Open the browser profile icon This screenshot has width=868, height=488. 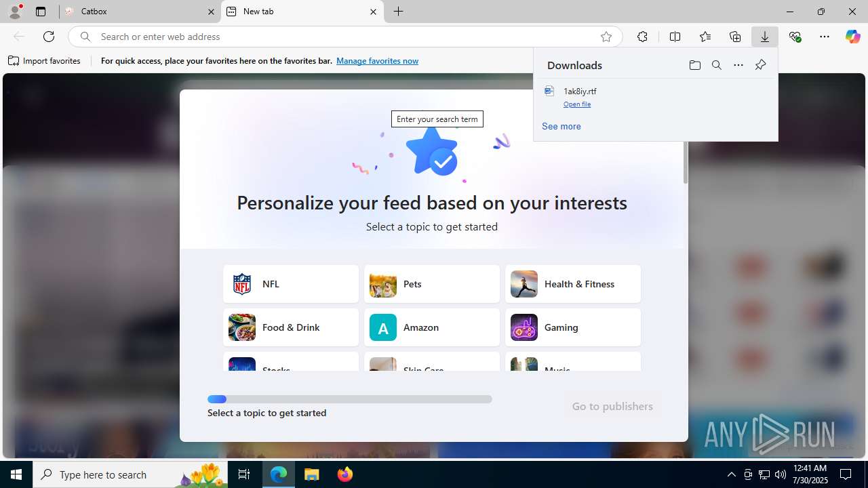click(x=15, y=12)
